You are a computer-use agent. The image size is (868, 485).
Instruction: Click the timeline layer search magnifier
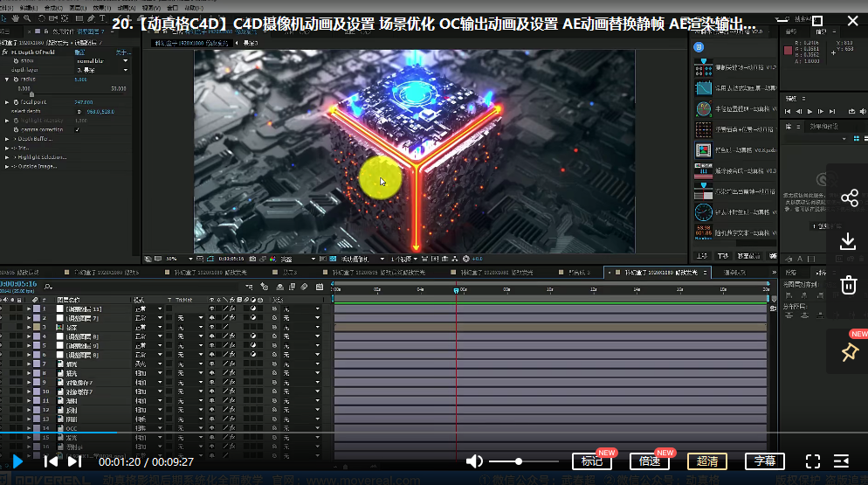48,287
